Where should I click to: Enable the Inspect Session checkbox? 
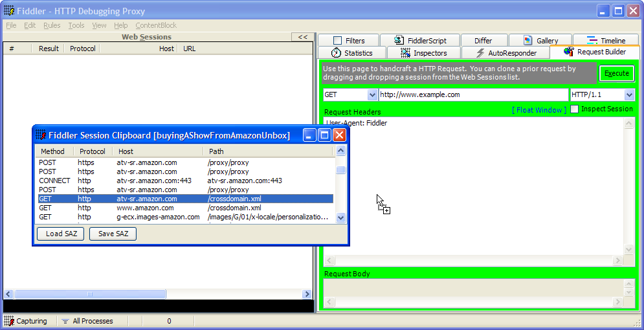[x=574, y=109]
